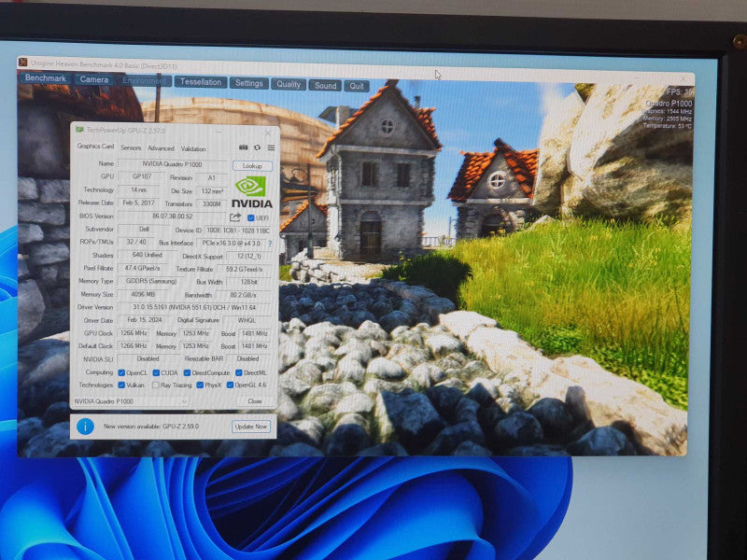Open the Sound menu in Heaven
The image size is (747, 560).
pyautogui.click(x=325, y=85)
